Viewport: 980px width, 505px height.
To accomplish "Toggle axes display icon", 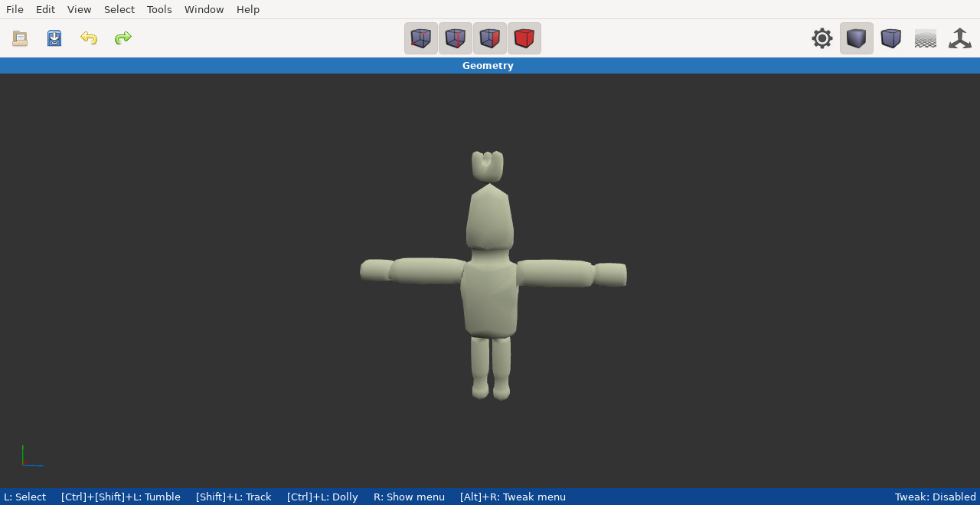I will [x=960, y=38].
